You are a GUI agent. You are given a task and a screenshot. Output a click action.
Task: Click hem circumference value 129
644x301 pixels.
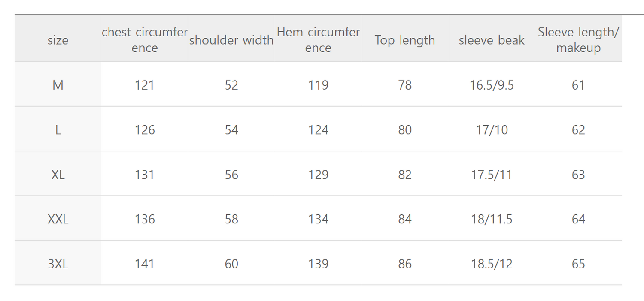(318, 175)
